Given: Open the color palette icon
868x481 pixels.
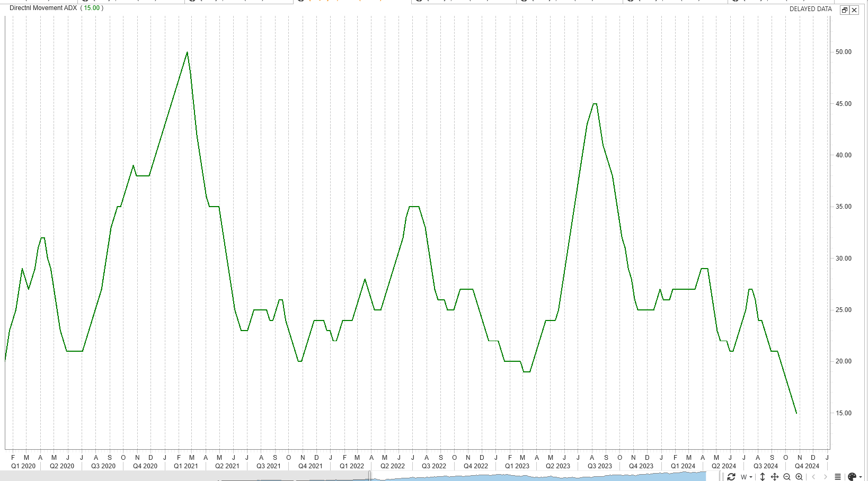Looking at the screenshot, I should click(852, 477).
